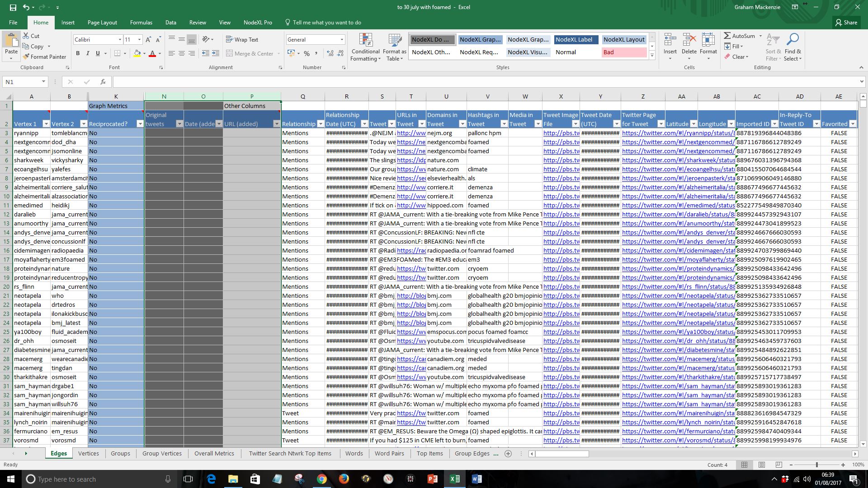Expand the font size dropdown
Viewport: 868px width, 488px height.
(x=139, y=40)
